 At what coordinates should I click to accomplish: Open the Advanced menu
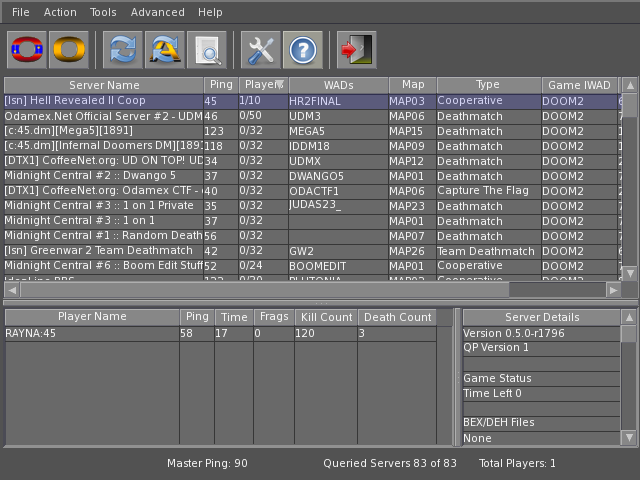pos(157,12)
